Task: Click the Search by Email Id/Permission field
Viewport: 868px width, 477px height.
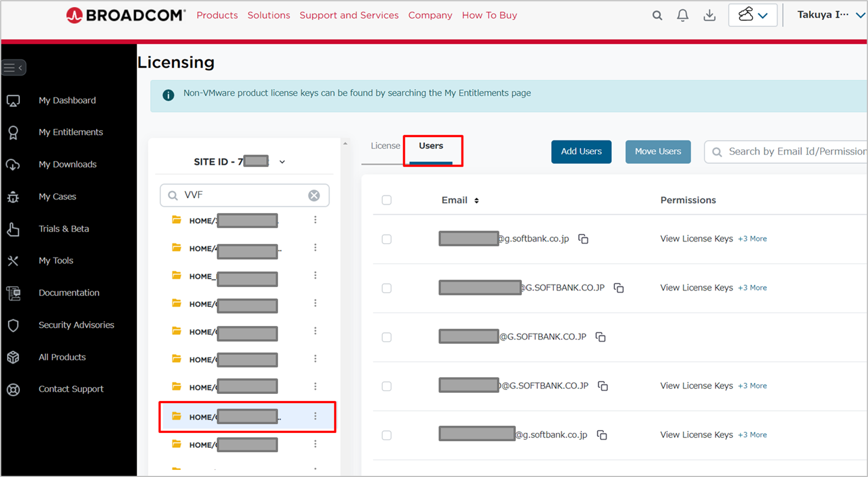Action: pos(787,152)
